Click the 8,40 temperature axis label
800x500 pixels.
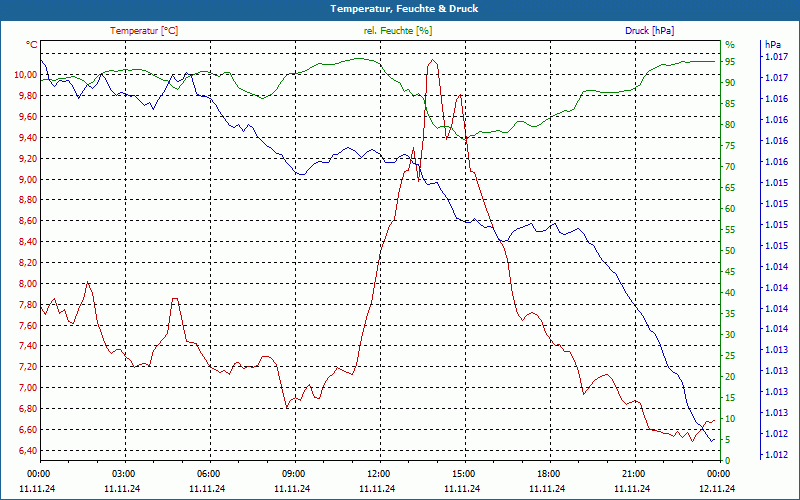pos(28,242)
